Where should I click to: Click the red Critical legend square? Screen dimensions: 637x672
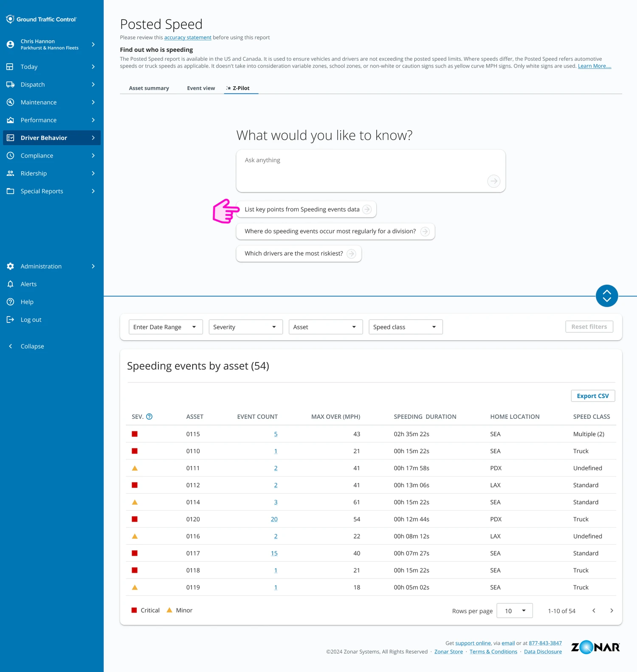(134, 610)
